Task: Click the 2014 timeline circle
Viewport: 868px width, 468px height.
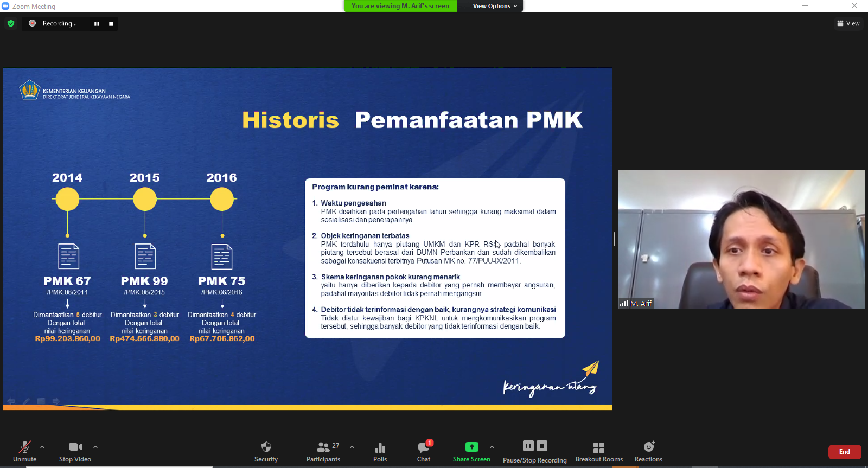Action: point(67,199)
